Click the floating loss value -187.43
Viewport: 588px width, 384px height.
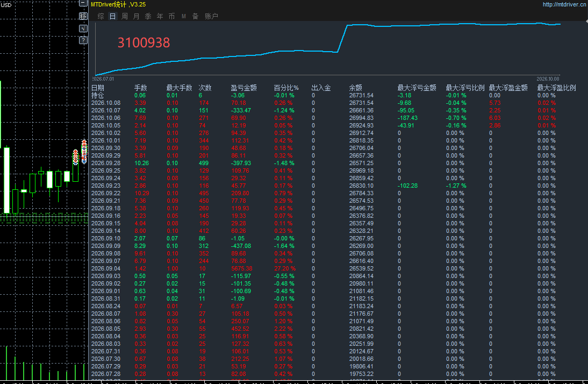coord(407,118)
